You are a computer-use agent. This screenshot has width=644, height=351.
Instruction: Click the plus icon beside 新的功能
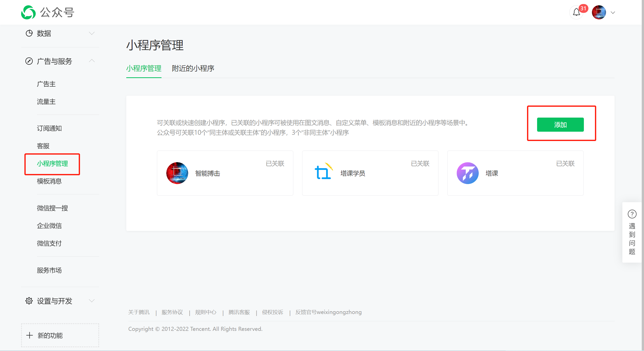(30, 335)
